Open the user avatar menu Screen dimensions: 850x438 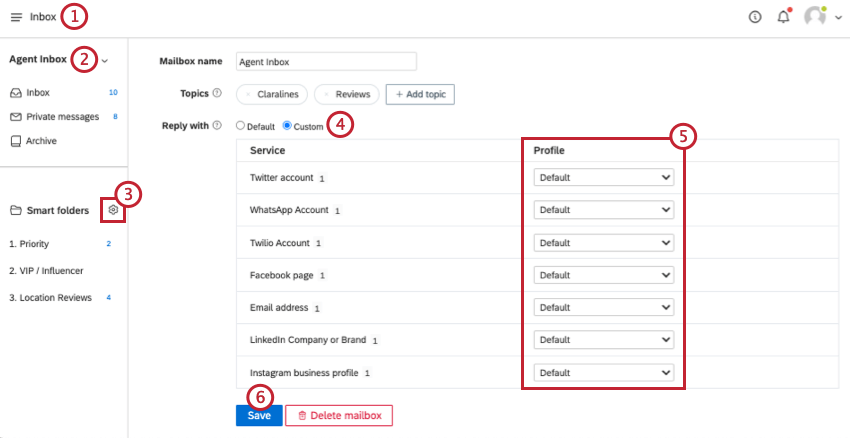(822, 17)
